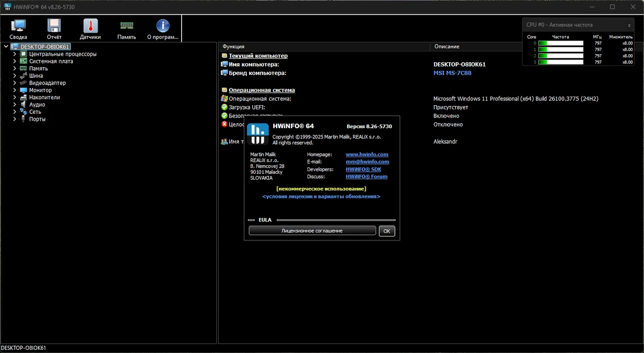Close the CPU #0 frequency widget
Image resolution: width=644 pixels, height=353 pixels.
630,25
